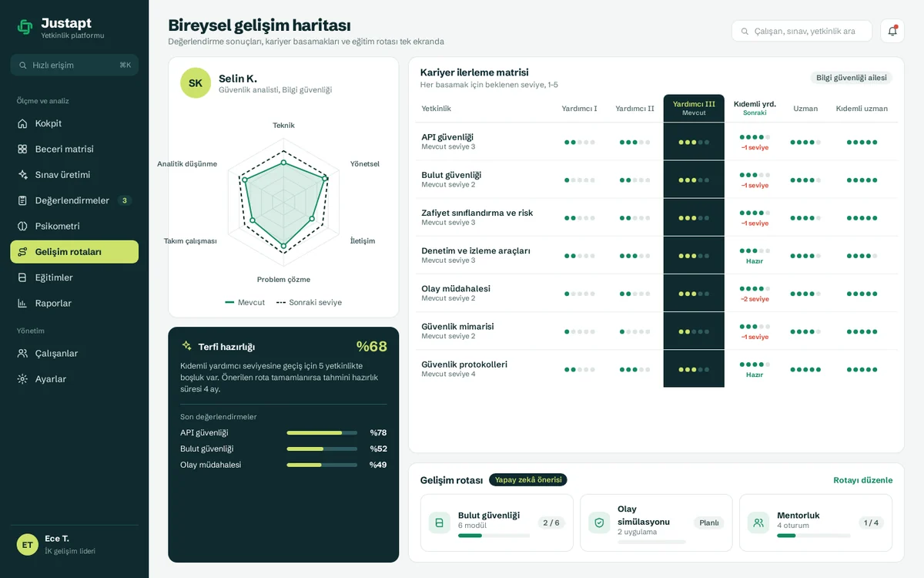
Task: Open the Raporlar page
Action: (x=74, y=303)
